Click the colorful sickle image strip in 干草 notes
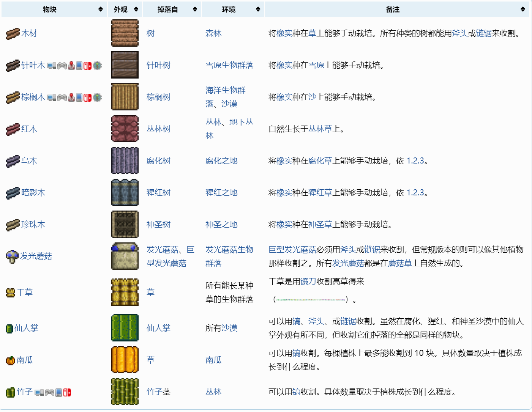532x412 pixels. 311,300
